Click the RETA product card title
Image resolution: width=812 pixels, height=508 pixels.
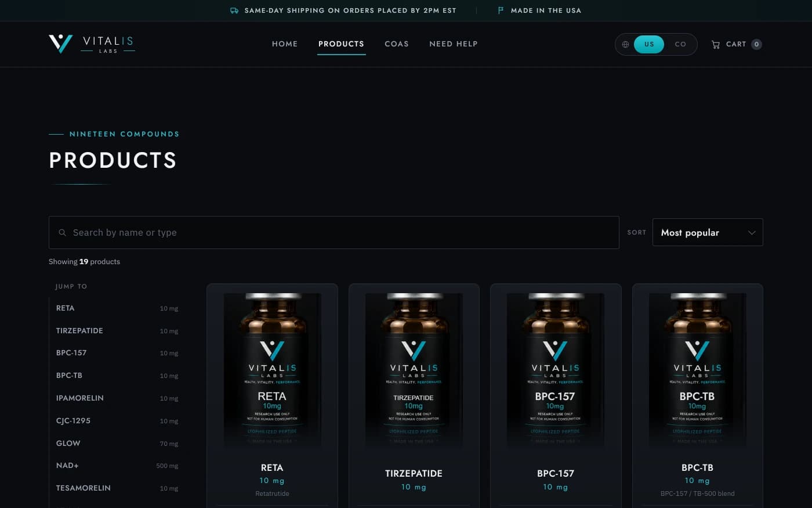click(x=272, y=467)
